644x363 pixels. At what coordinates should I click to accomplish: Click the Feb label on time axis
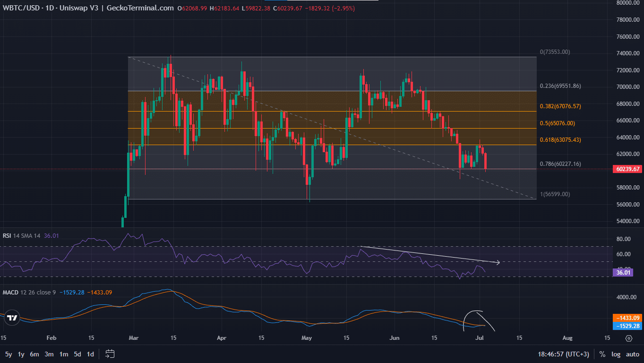point(52,338)
